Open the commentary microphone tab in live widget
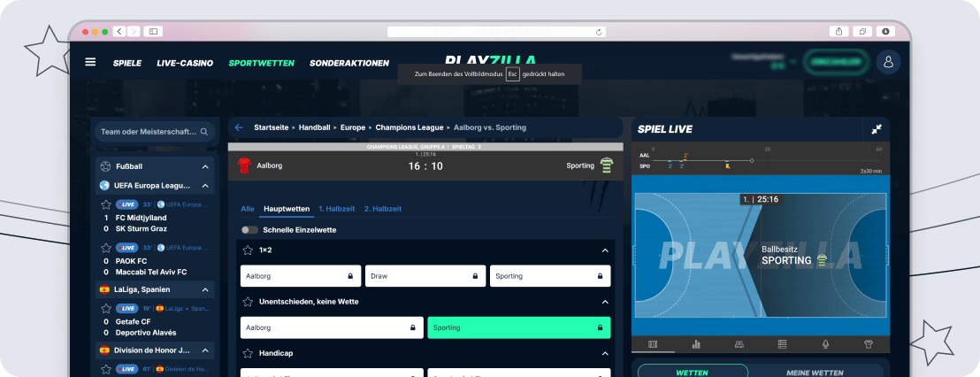This screenshot has height=377, width=980. point(825,344)
